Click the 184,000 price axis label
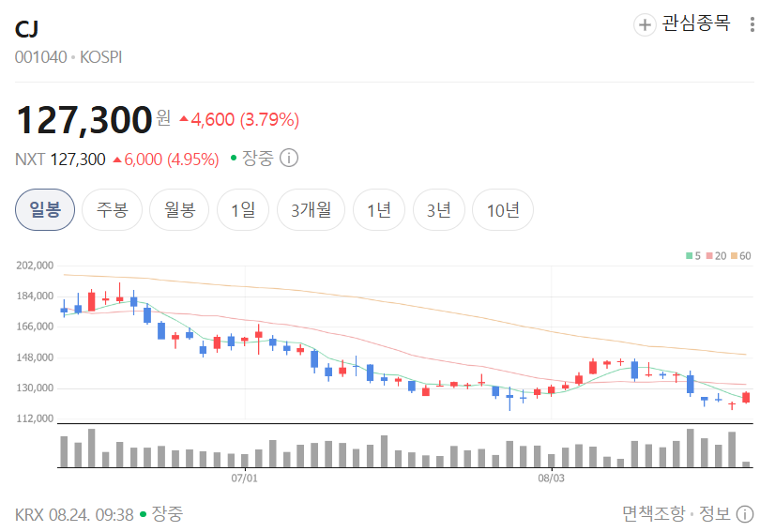The image size is (775, 532). tap(35, 296)
